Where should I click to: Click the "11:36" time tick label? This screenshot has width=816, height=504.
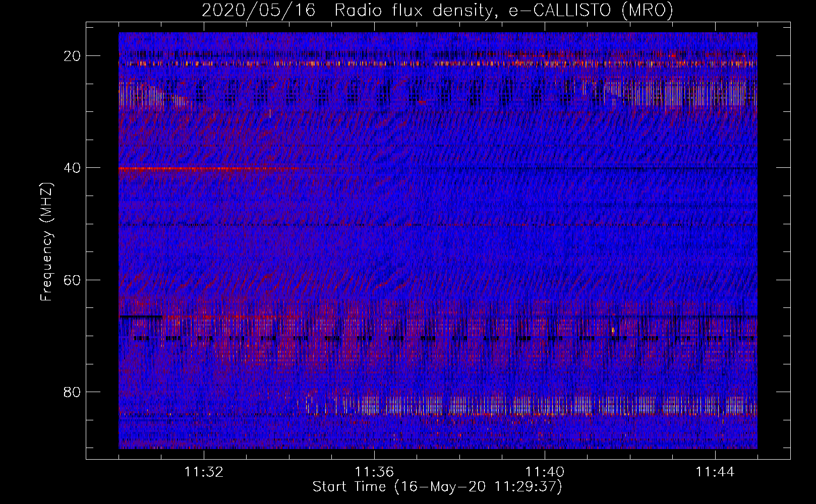(x=374, y=472)
